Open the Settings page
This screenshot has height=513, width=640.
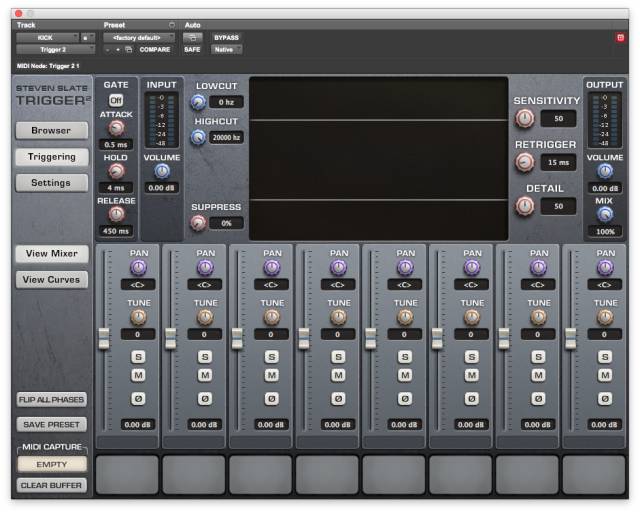pyautogui.click(x=52, y=183)
